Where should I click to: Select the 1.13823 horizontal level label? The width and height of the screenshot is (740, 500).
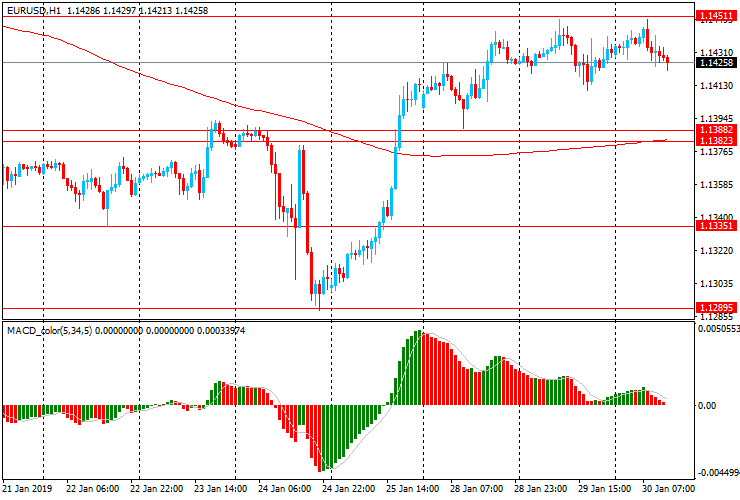(716, 142)
